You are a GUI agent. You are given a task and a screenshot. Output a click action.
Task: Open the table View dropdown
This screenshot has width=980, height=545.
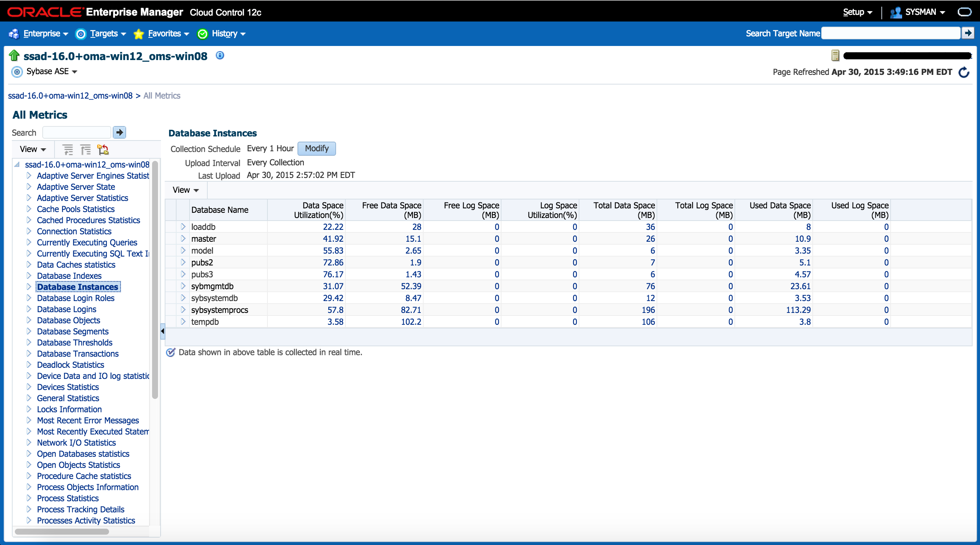[186, 190]
